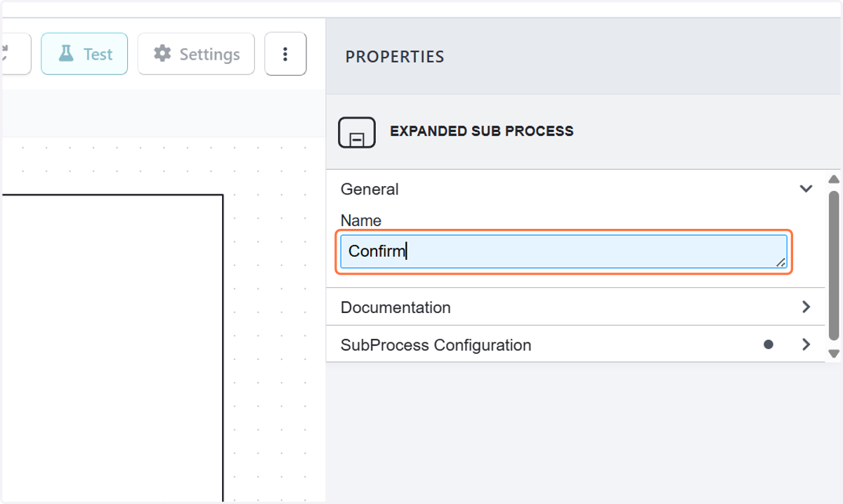Viewport: 843px width, 504px height.
Task: Click the properties panel scrollbar thumb
Action: tap(834, 267)
